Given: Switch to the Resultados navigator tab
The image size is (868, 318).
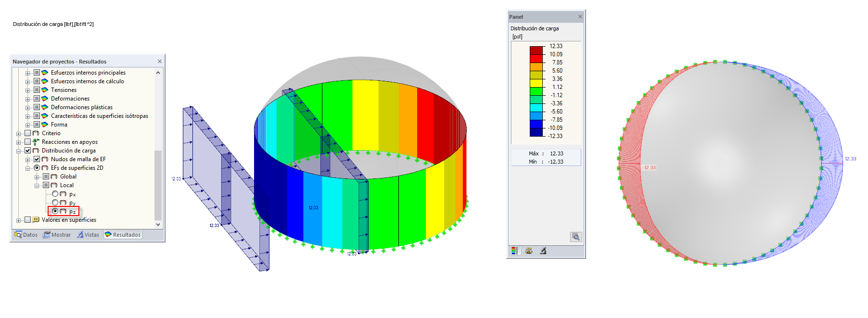Looking at the screenshot, I should pyautogui.click(x=123, y=235).
